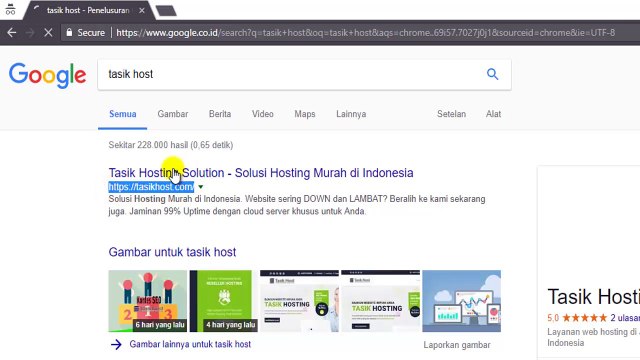Open Tasik Hosting Solution result title
Image resolution: width=640 pixels, height=360 pixels.
click(261, 173)
